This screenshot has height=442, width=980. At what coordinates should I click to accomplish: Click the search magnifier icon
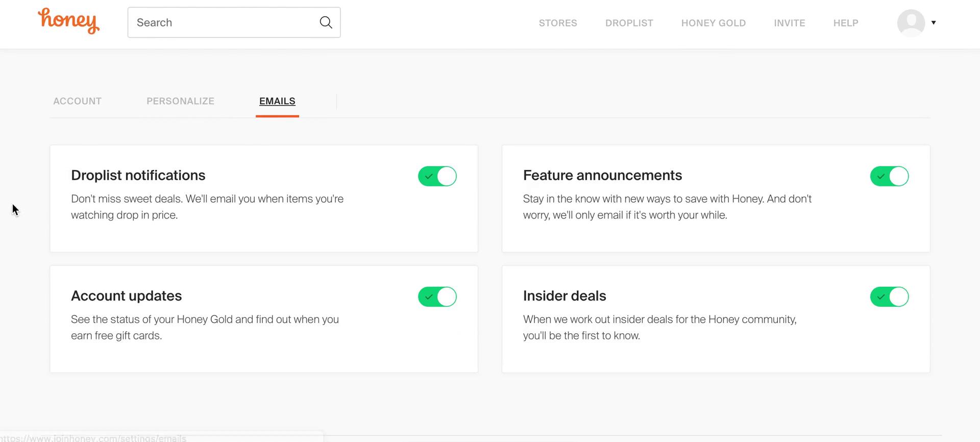click(x=326, y=22)
